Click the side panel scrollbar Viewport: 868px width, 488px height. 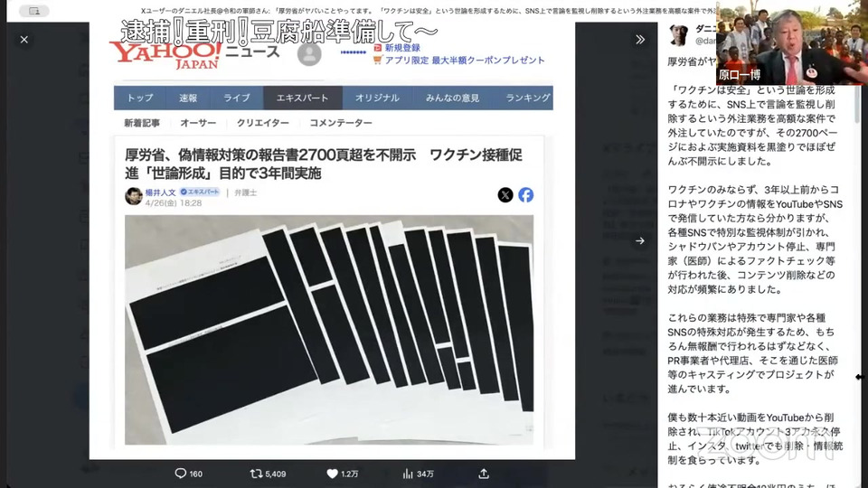click(x=857, y=105)
